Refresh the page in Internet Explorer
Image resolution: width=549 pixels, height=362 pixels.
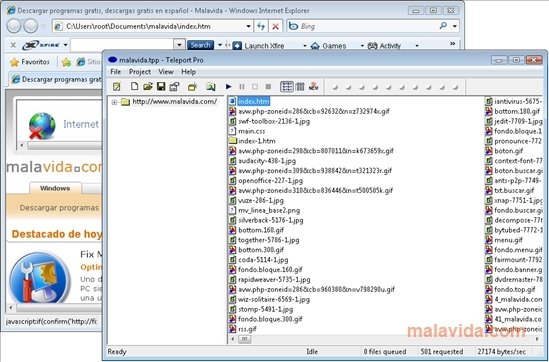point(261,26)
